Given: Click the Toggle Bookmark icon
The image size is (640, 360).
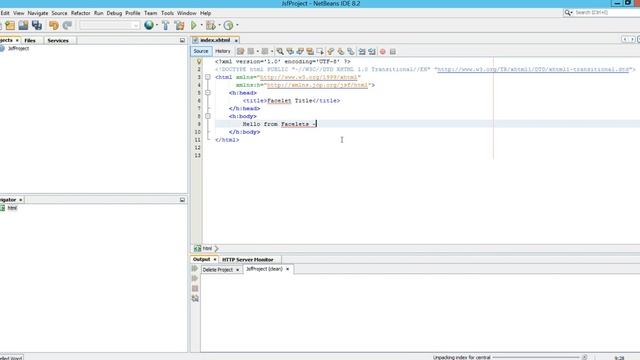Looking at the screenshot, I should 351,51.
